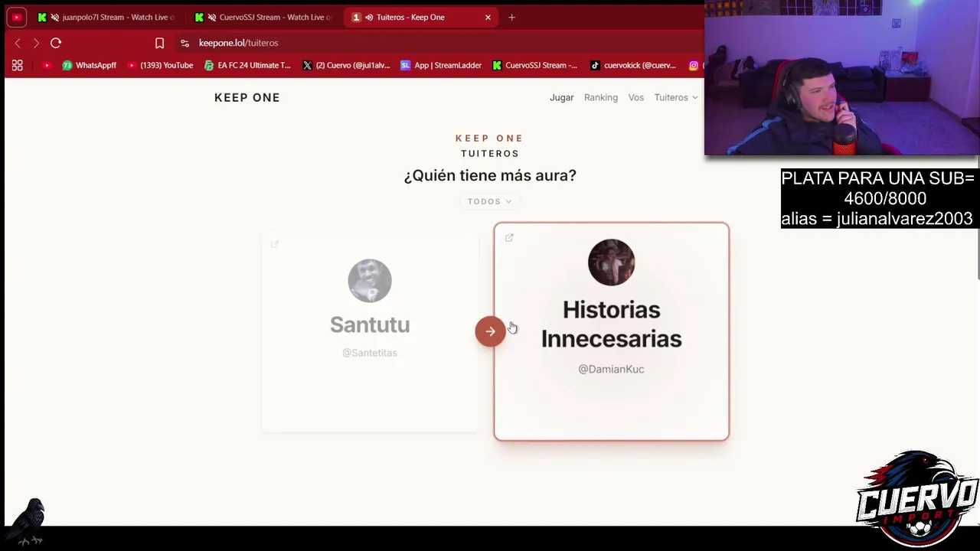
Task: Open the TODOS filter dropdown
Action: [x=490, y=201]
